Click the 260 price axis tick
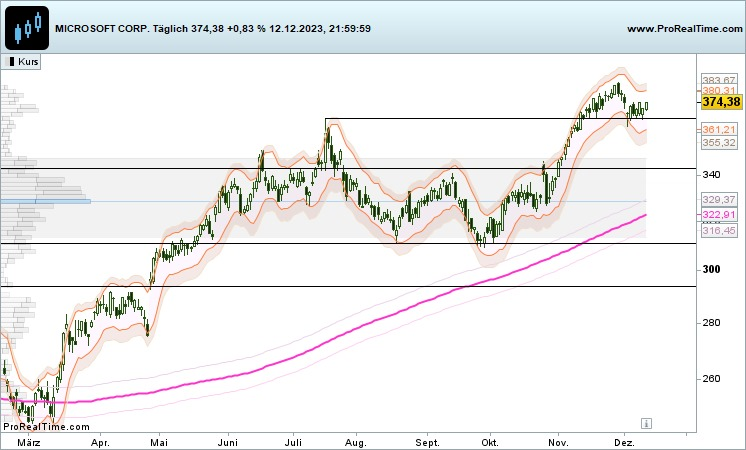The image size is (746, 450). tap(711, 379)
